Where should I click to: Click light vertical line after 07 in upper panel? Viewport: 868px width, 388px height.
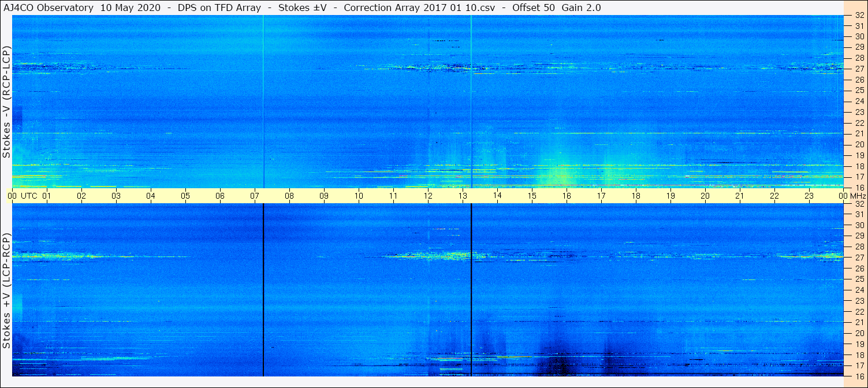[263, 102]
